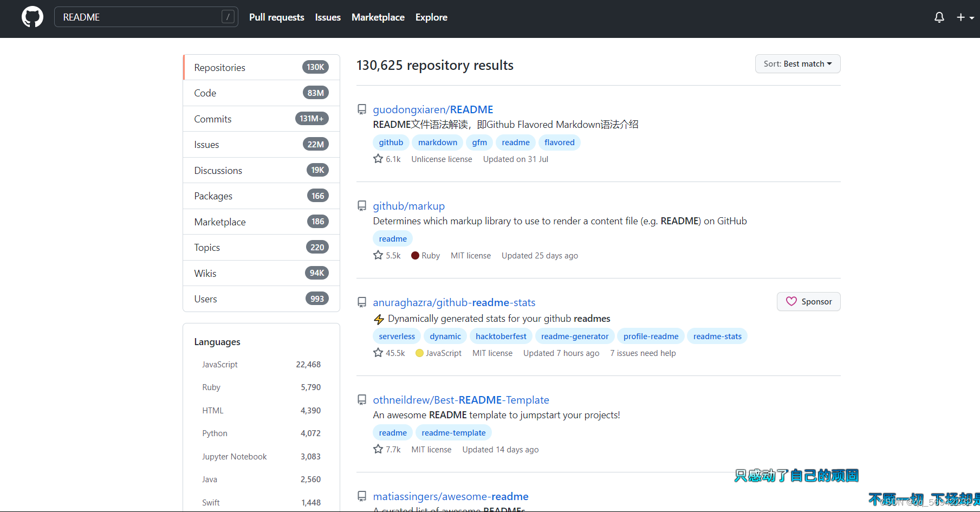Image resolution: width=980 pixels, height=512 pixels.
Task: Click Unlicense license text
Action: 442,159
